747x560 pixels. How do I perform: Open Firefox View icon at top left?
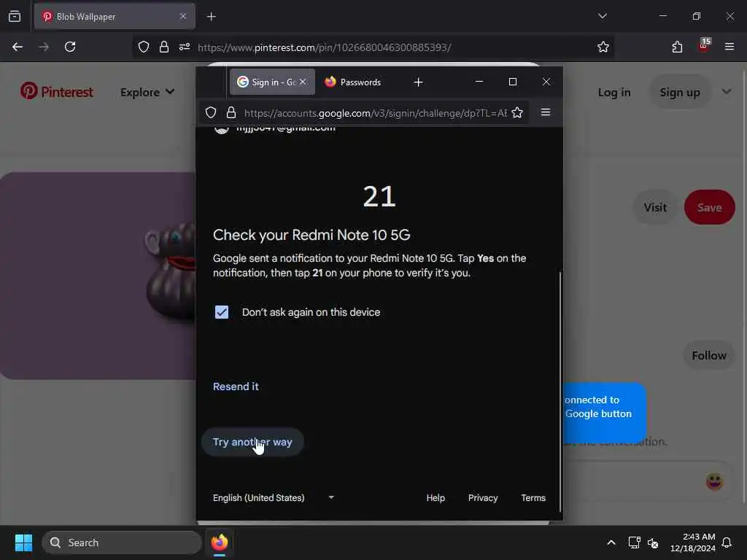pyautogui.click(x=15, y=16)
